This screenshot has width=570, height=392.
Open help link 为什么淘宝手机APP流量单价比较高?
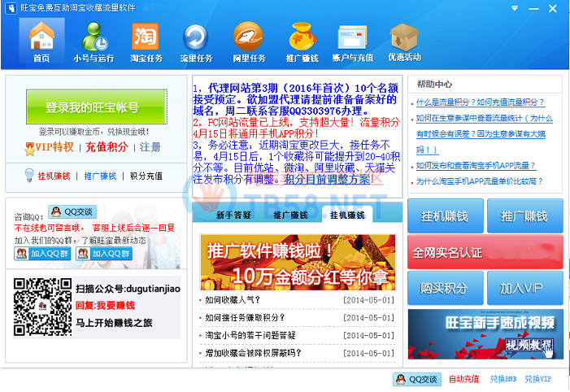(480, 181)
